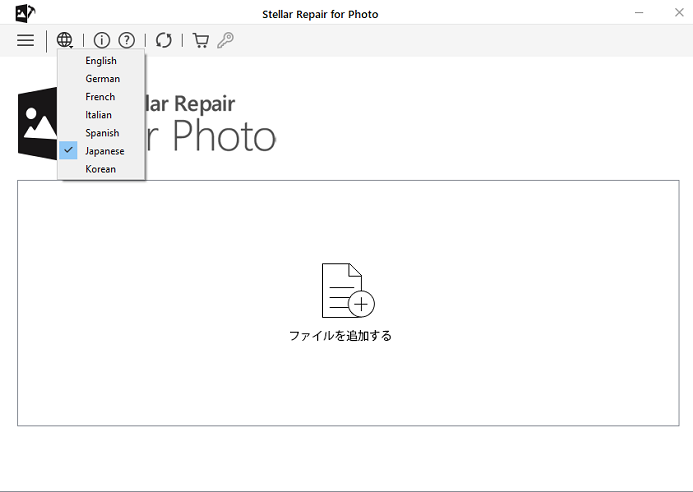
Task: Pick Spanish from the dropdown
Action: 102,133
